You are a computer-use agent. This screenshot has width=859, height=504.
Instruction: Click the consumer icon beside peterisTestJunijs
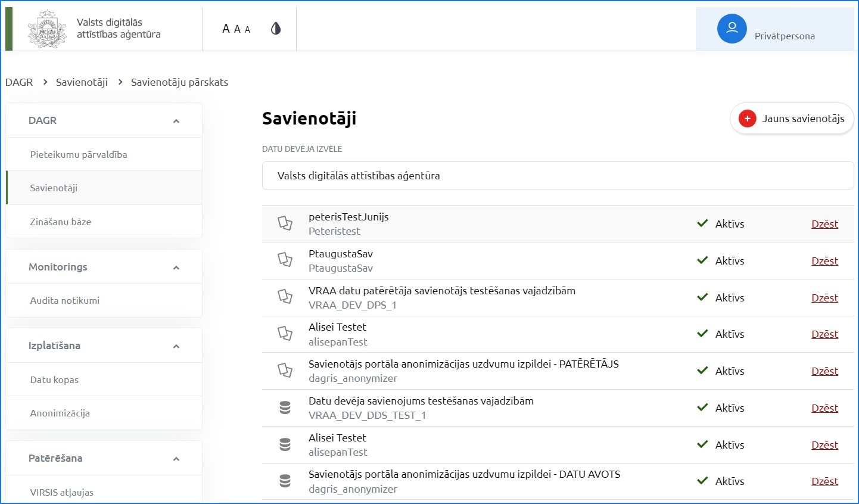(x=285, y=223)
